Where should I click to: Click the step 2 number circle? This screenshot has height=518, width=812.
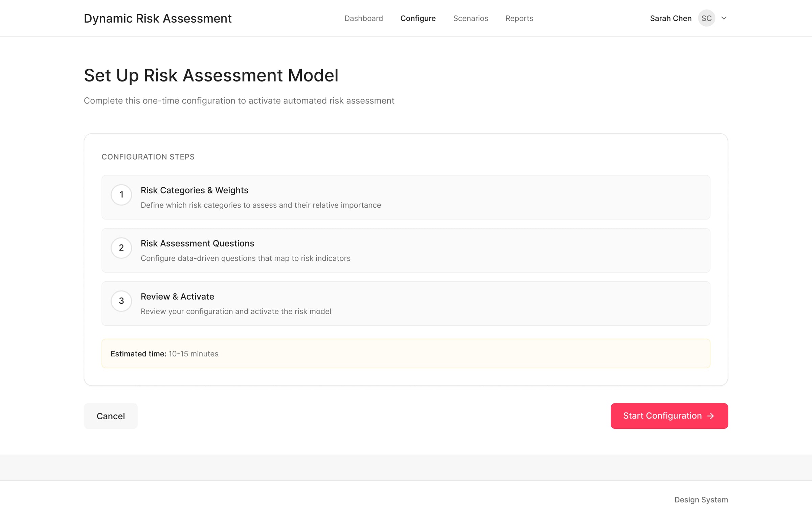point(121,248)
